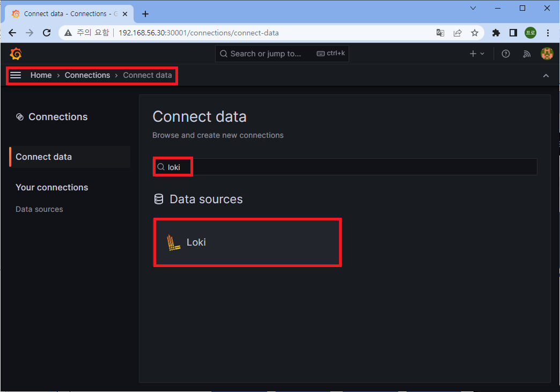Open the tab search down-chevron

coord(473,8)
